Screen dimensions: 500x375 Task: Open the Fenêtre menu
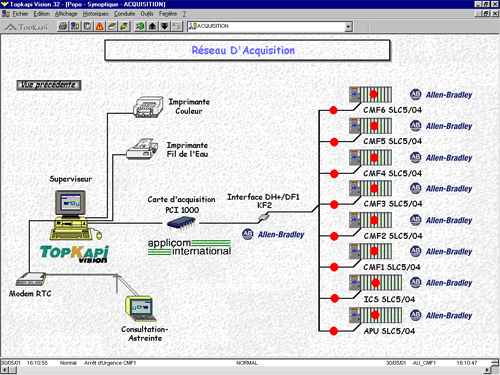coord(168,14)
